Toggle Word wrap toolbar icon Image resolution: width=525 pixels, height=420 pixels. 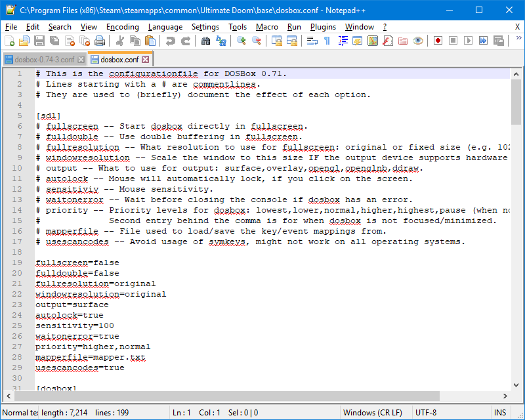coord(312,41)
